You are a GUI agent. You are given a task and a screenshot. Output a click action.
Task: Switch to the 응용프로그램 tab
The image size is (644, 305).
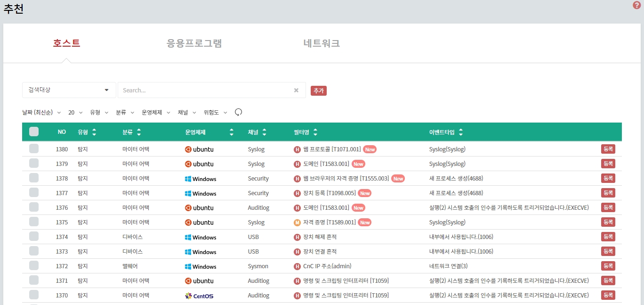[x=194, y=43]
